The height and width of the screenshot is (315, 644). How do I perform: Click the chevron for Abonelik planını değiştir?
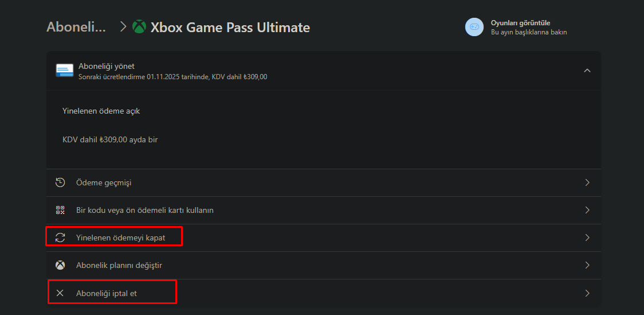[587, 265]
